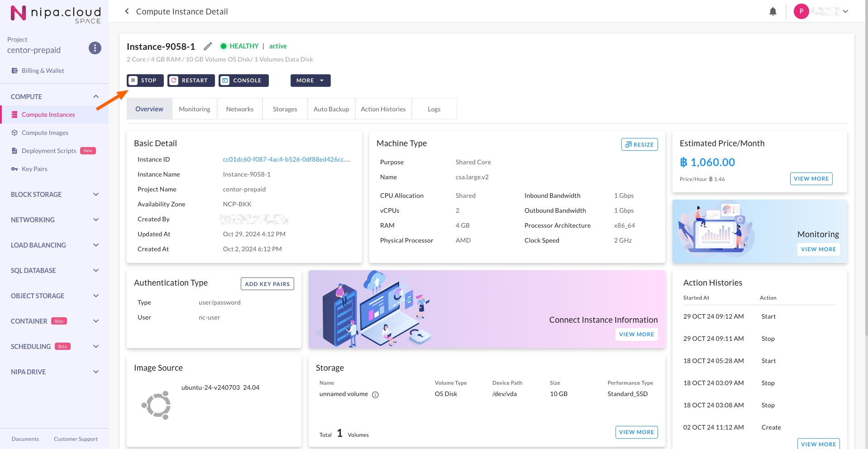Open Billing & Wallet page
868x449 pixels.
[x=43, y=71]
